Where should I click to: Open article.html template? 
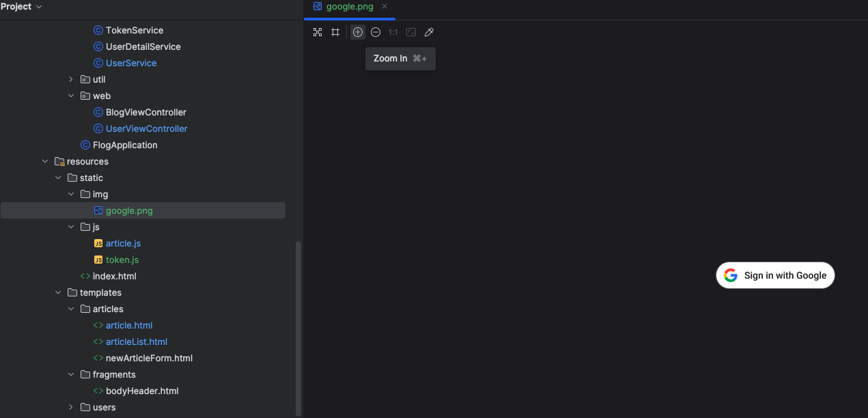pos(129,325)
